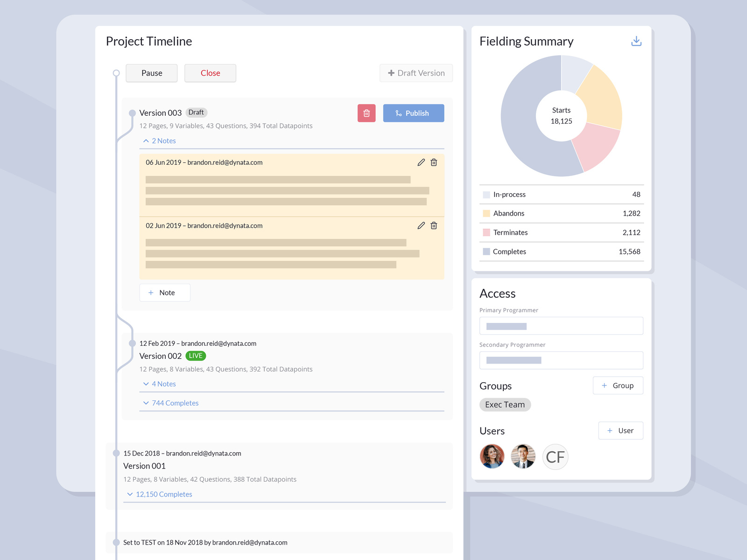Screen dimensions: 747x560
Task: Publish Version 003 draft
Action: pos(413,113)
